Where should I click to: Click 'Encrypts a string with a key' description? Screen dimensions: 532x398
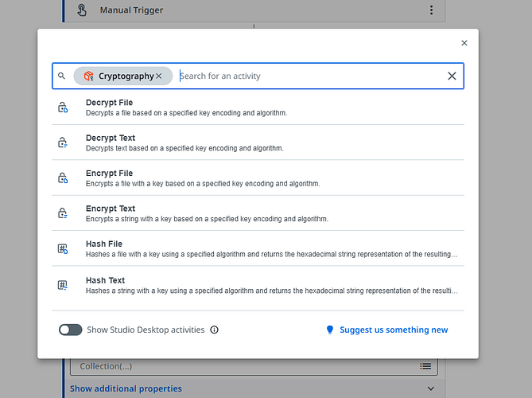coord(207,219)
